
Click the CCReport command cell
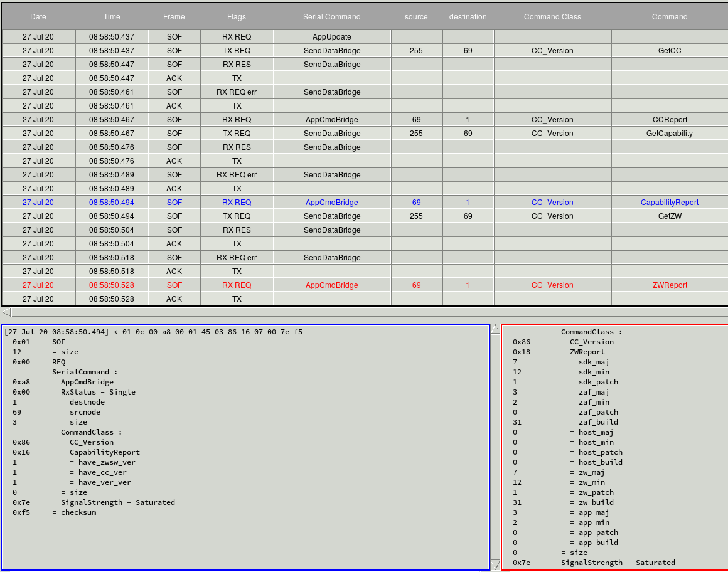[x=670, y=120]
